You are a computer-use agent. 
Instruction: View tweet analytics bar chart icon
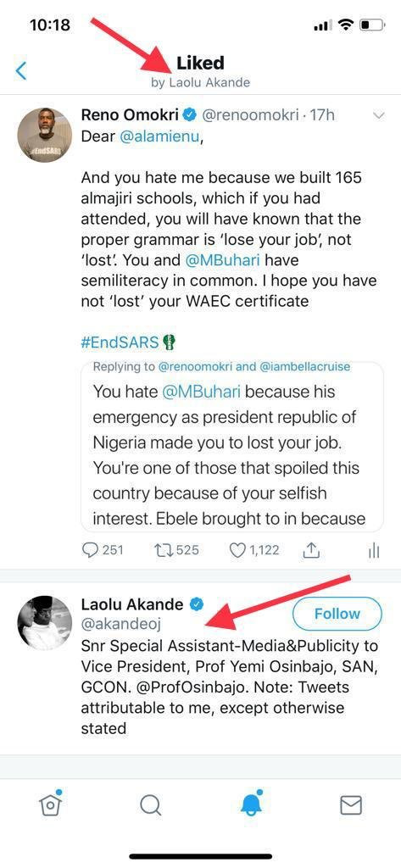click(374, 550)
